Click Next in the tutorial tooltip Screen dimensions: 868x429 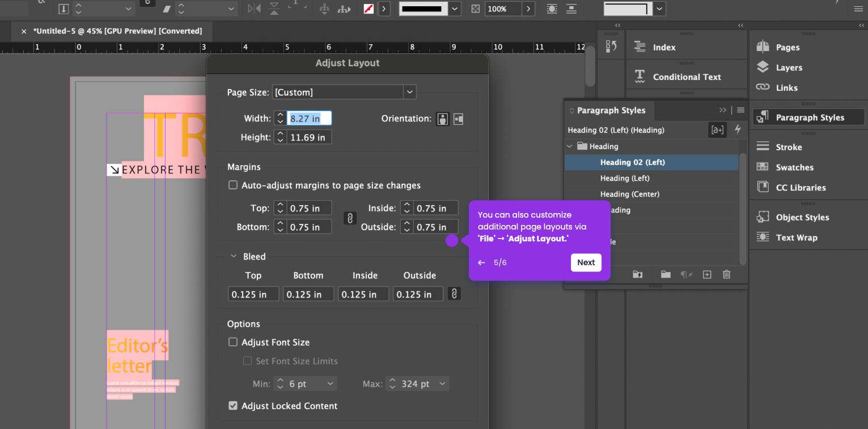586,262
